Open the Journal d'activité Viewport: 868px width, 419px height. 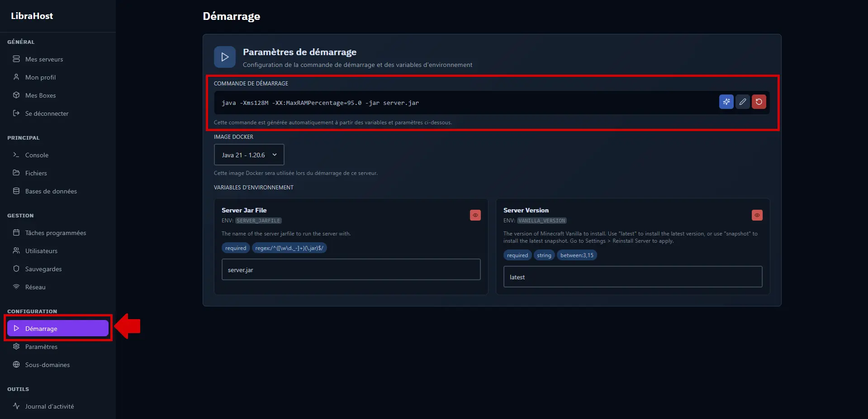click(49, 406)
